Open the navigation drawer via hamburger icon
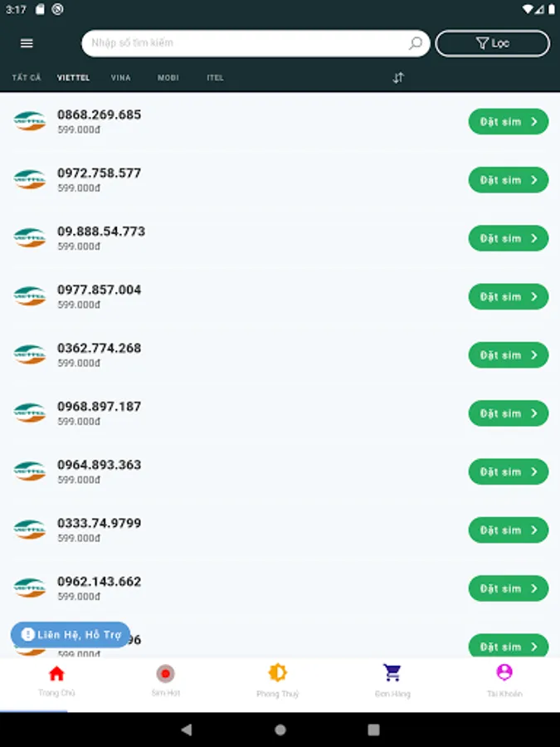560x747 pixels. point(27,43)
